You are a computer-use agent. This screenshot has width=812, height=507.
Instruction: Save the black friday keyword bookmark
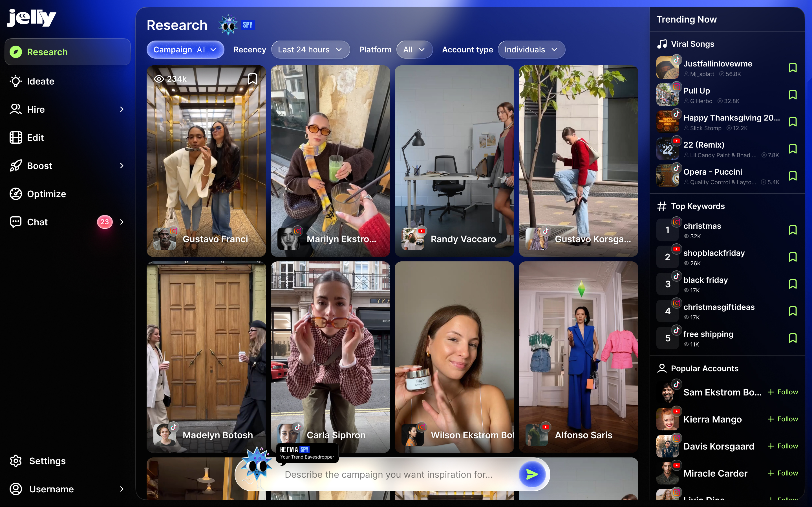pyautogui.click(x=793, y=284)
